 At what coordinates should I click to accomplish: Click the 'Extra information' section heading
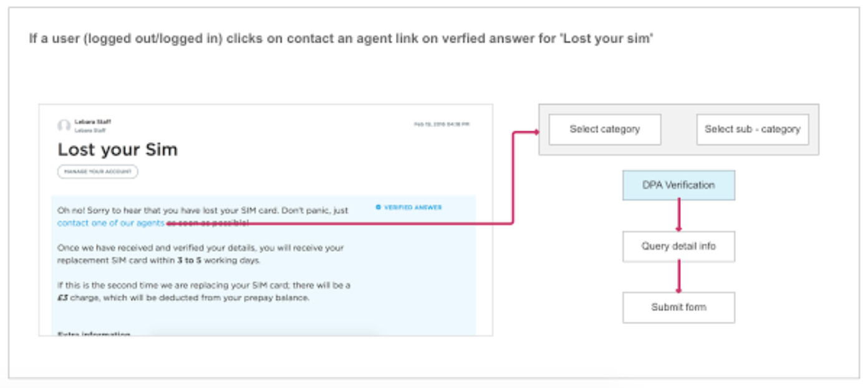click(94, 334)
